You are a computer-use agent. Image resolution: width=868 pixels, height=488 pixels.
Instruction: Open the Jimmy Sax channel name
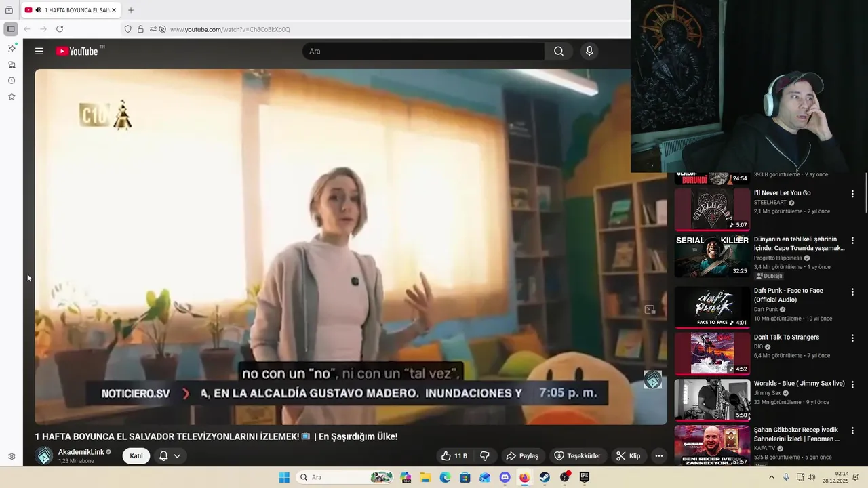[768, 393]
